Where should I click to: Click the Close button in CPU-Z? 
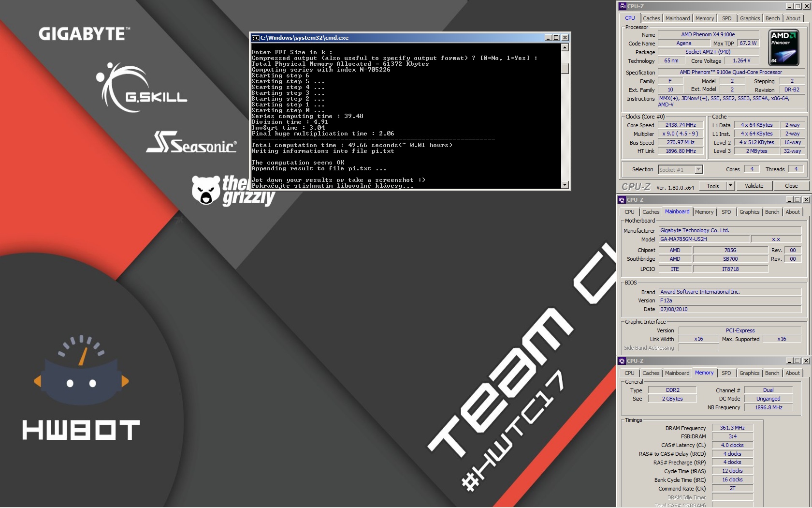click(791, 186)
